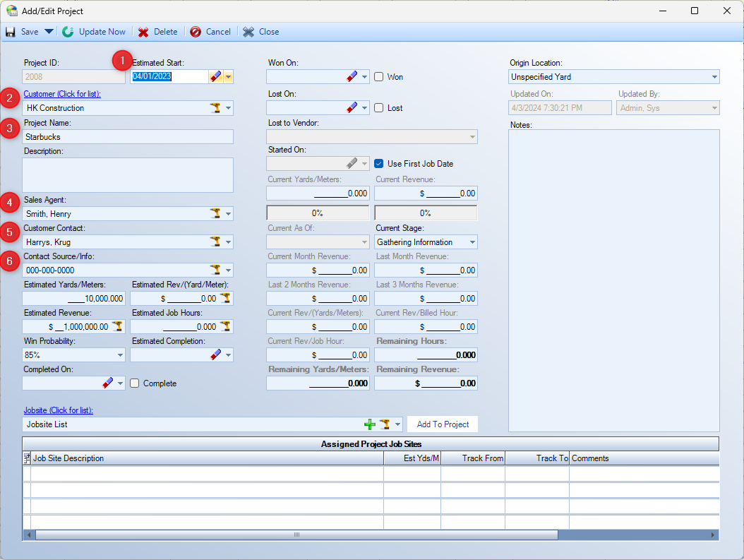Screen dimensions: 744x560
Task: Click the drill icon beside Estimated Job Hours
Action: click(225, 326)
